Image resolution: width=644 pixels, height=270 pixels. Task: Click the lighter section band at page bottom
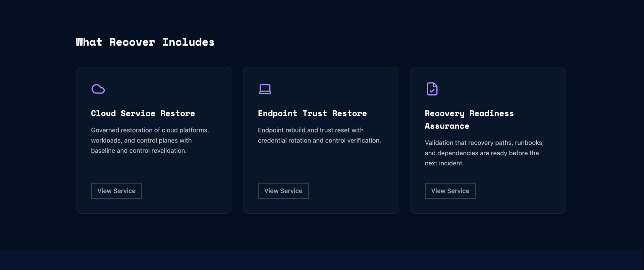[x=322, y=260]
